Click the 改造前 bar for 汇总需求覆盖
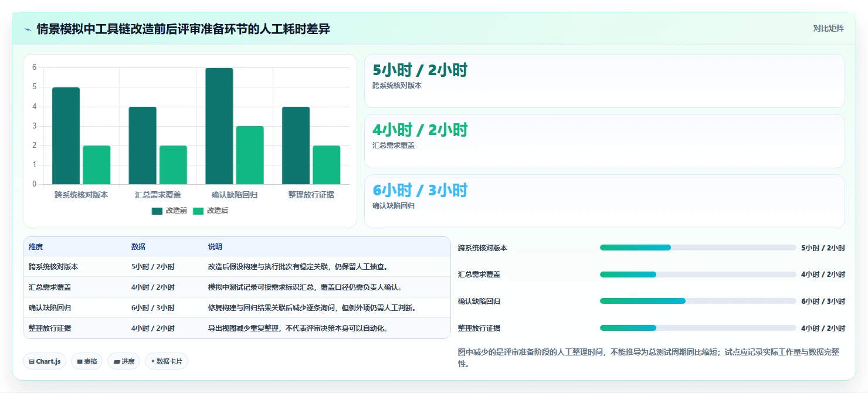Viewport: 868px width, 393px height. (143, 145)
